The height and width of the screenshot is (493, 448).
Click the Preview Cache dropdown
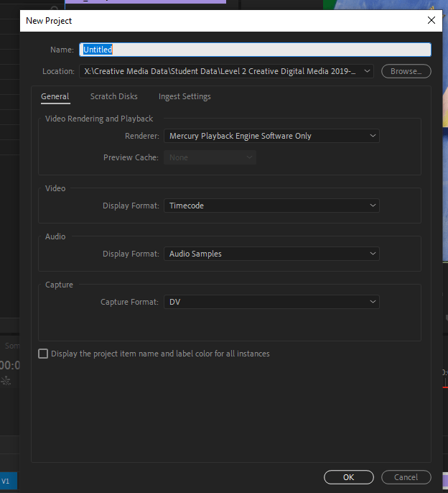(x=210, y=157)
